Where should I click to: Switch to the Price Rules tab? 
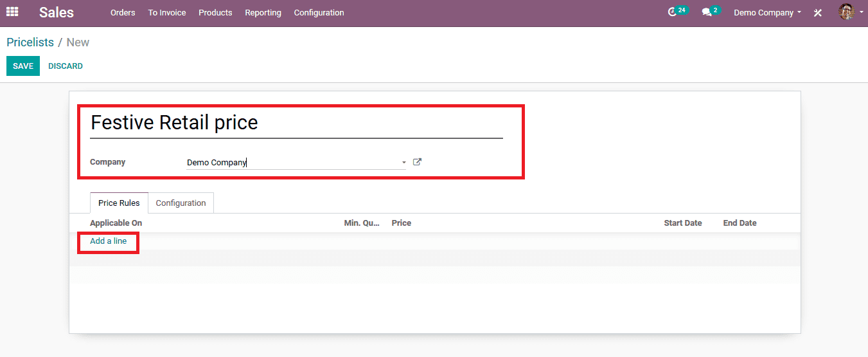point(119,203)
